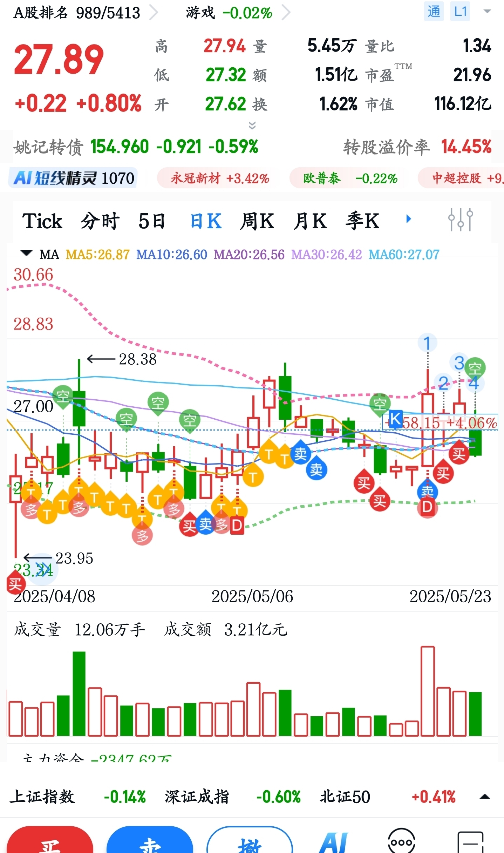The image size is (504, 853).
Task: Tap circled 3 marker on chart
Action: [459, 363]
